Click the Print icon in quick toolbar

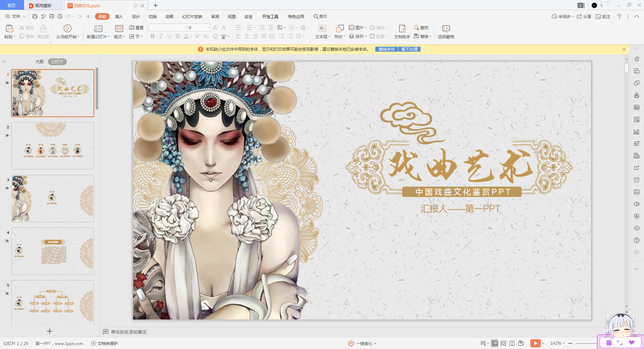pos(52,16)
